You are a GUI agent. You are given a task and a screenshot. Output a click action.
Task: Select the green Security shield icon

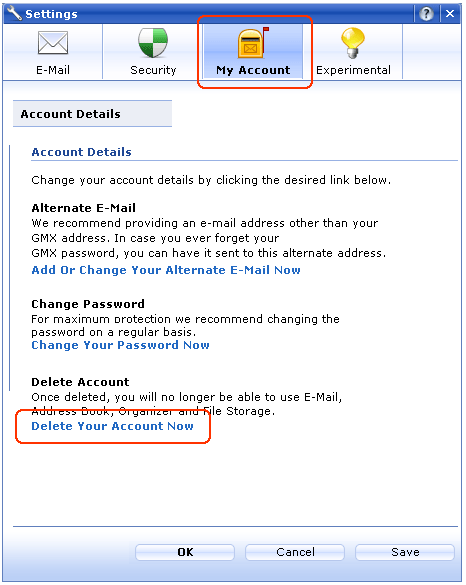153,43
